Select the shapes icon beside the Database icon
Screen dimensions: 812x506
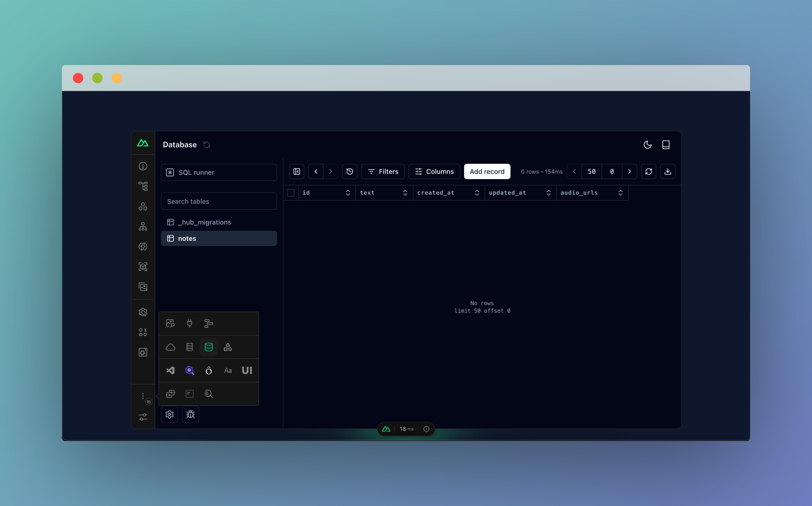(x=228, y=347)
